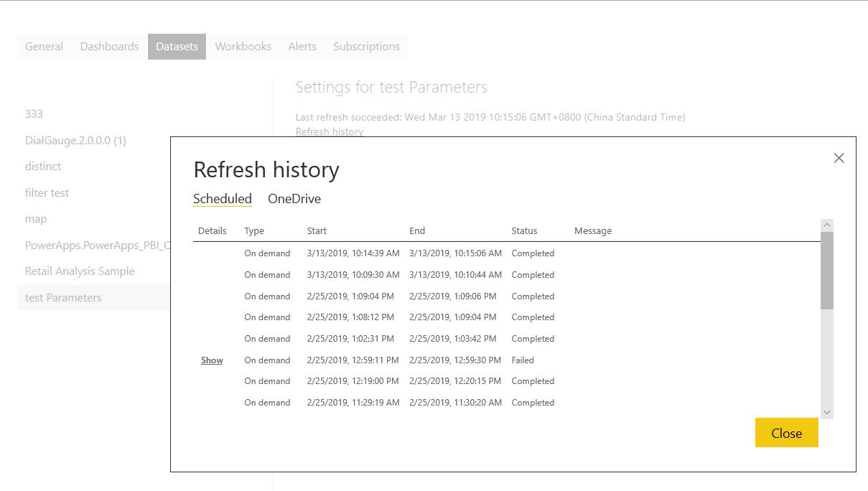Select the distinct dataset
The width and height of the screenshot is (868, 491).
click(x=43, y=166)
